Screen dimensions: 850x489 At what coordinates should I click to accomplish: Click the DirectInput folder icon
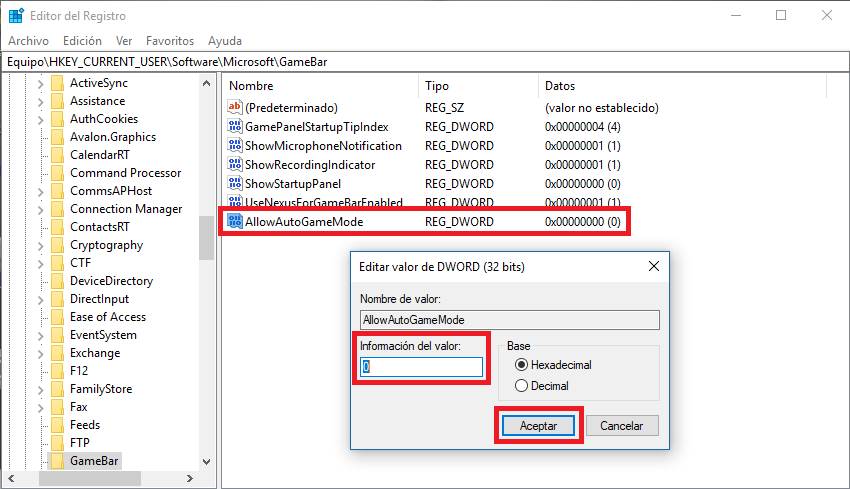[57, 299]
